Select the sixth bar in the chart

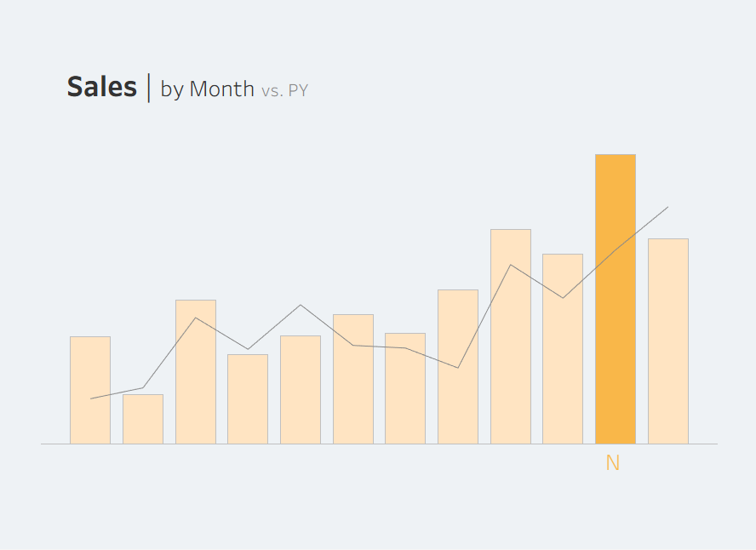coord(353,379)
